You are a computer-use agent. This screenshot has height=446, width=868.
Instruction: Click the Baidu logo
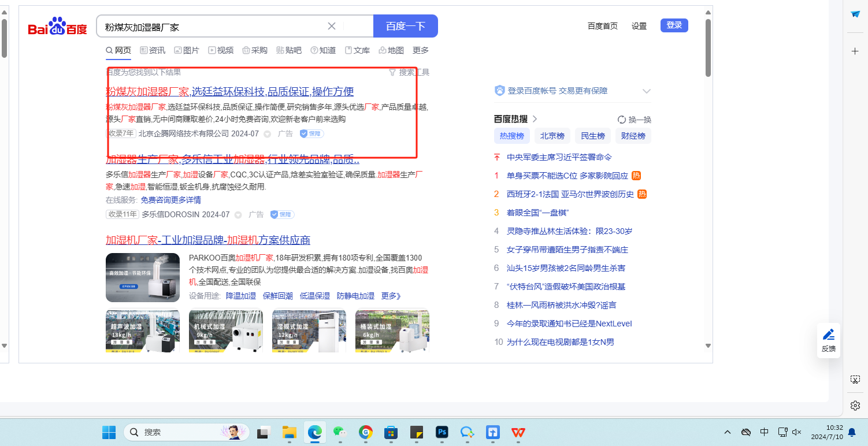tap(57, 27)
